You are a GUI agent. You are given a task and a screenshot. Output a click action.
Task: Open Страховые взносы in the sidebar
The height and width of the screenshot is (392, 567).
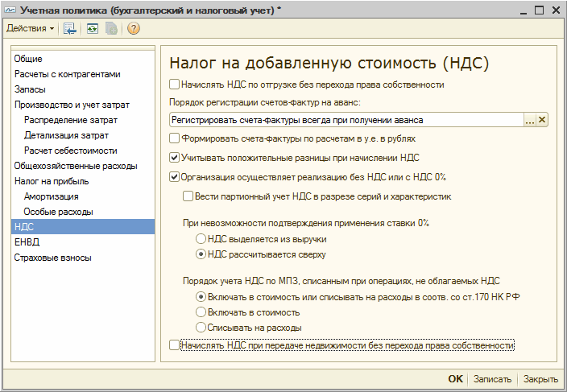point(53,258)
